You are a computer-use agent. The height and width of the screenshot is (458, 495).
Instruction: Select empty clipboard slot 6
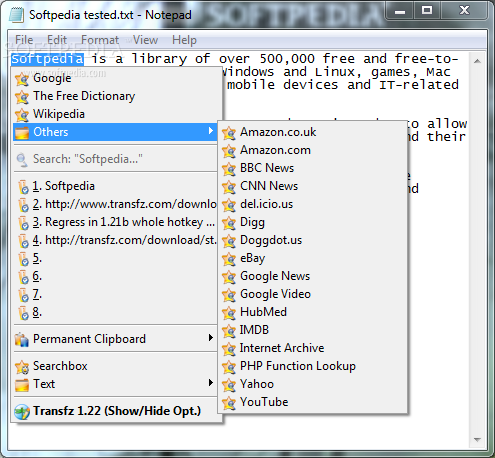point(115,276)
